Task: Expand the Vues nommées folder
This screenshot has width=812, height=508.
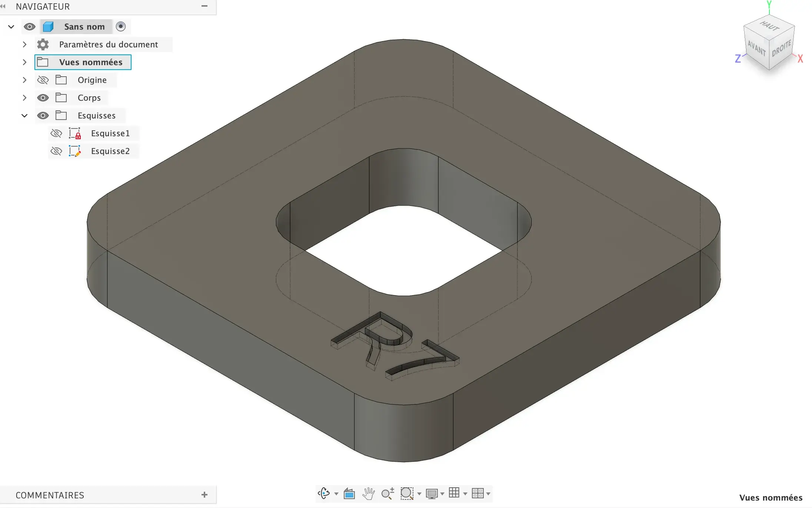Action: coord(24,62)
